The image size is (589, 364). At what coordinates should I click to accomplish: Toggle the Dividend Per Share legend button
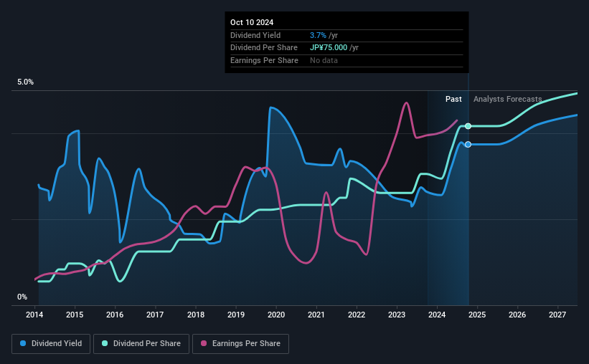[x=141, y=344]
